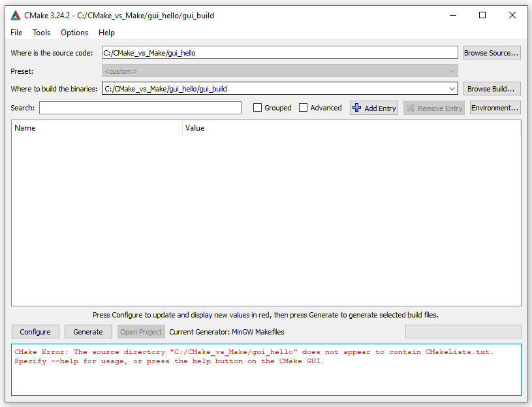532x407 pixels.
Task: Open the Options menu
Action: 74,33
